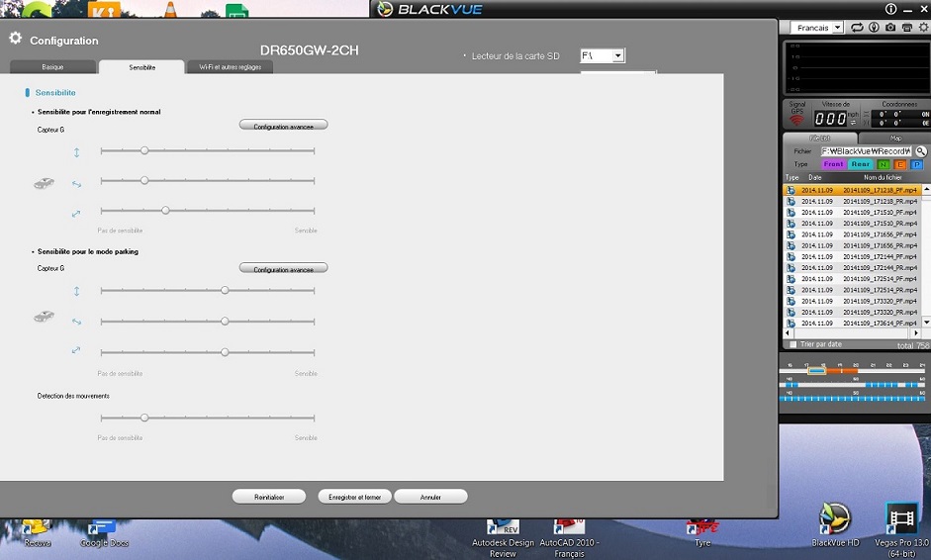The width and height of the screenshot is (931, 560).
Task: Open AutoCAD 2010 - Français desktop shortcut
Action: click(x=569, y=538)
